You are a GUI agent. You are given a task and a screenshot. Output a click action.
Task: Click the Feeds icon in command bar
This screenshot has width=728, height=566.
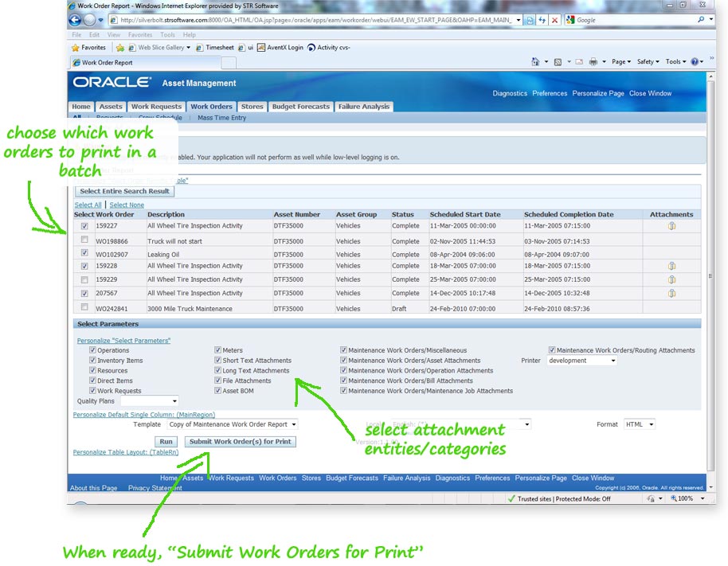pyautogui.click(x=558, y=62)
